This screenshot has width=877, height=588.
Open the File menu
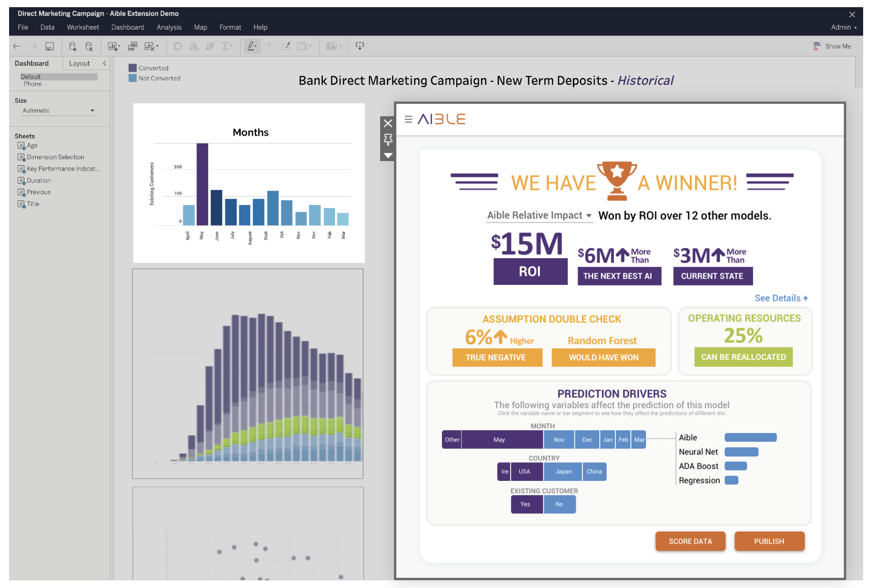pos(23,27)
